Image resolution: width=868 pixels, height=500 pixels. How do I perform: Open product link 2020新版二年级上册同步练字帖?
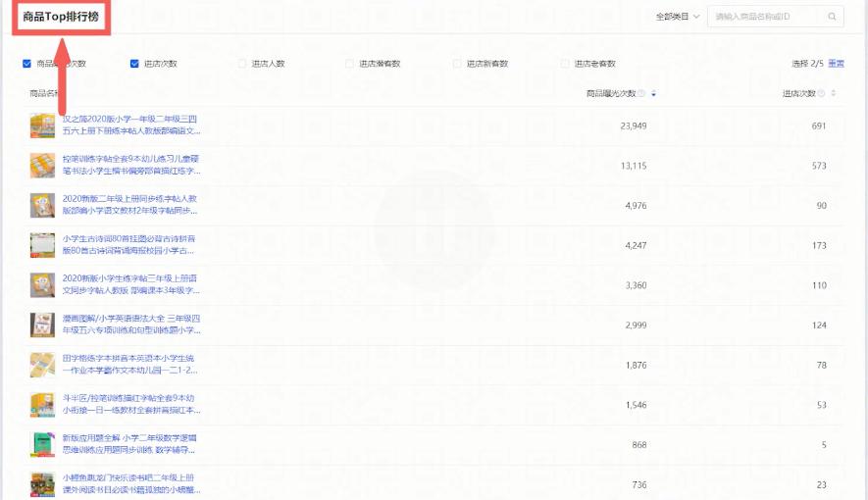(x=130, y=205)
